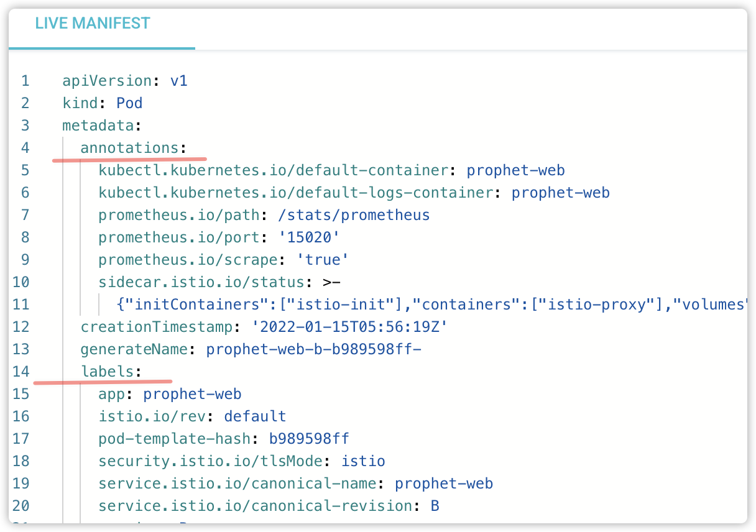Click the istio.io/rev default value

click(x=255, y=416)
